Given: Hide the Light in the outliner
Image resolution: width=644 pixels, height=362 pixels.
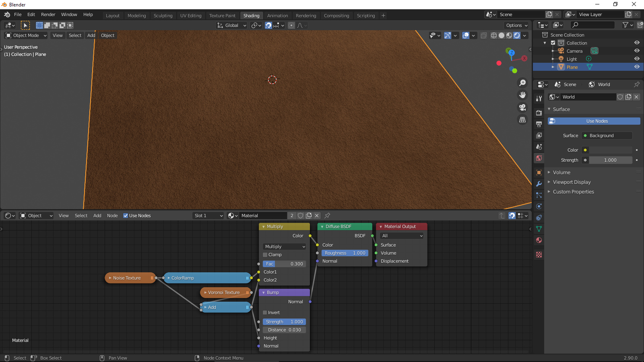Looking at the screenshot, I should [x=637, y=59].
